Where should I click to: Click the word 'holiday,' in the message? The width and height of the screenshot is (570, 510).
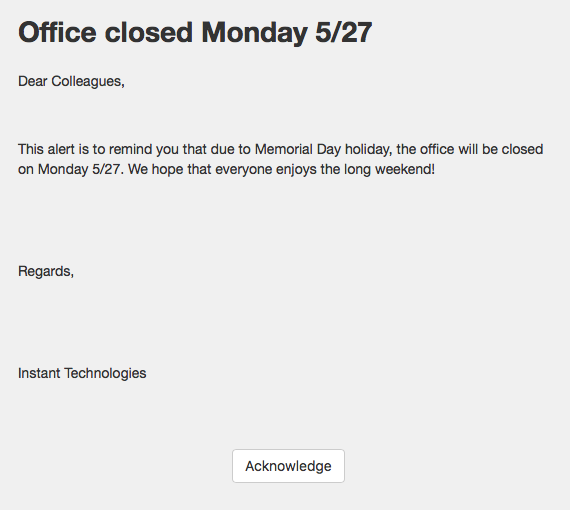(x=369, y=149)
